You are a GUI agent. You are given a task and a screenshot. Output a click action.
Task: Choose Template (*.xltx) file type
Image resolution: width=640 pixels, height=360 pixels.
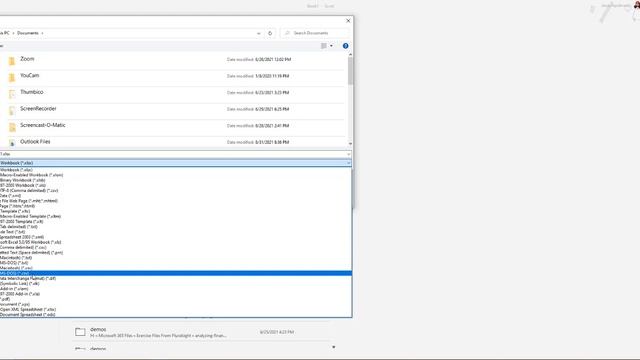coord(176,211)
